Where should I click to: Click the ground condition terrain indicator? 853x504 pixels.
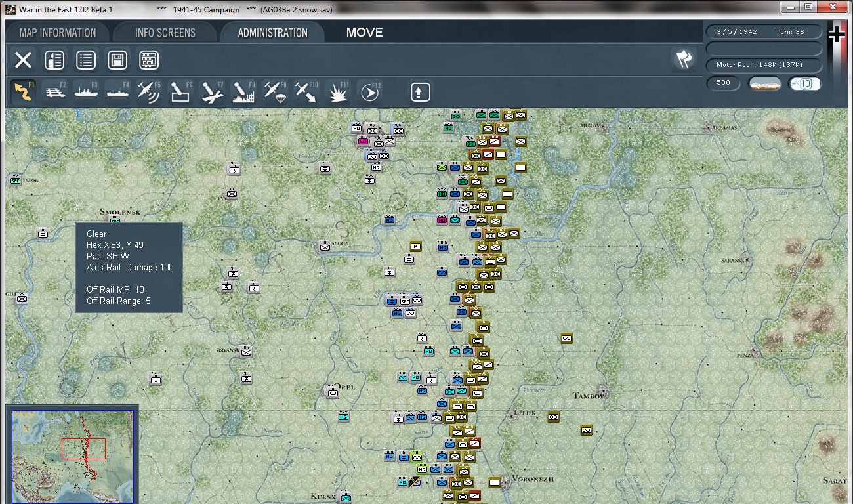coord(765,83)
